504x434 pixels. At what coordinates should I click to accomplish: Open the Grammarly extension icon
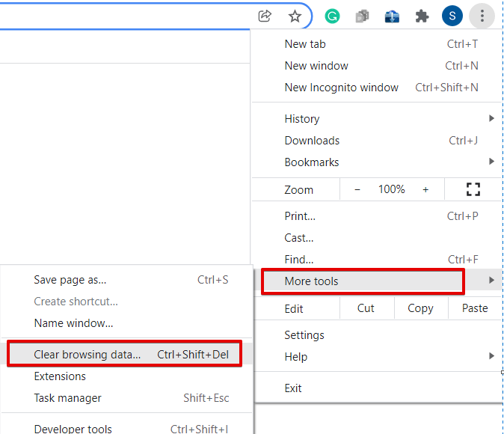point(332,16)
